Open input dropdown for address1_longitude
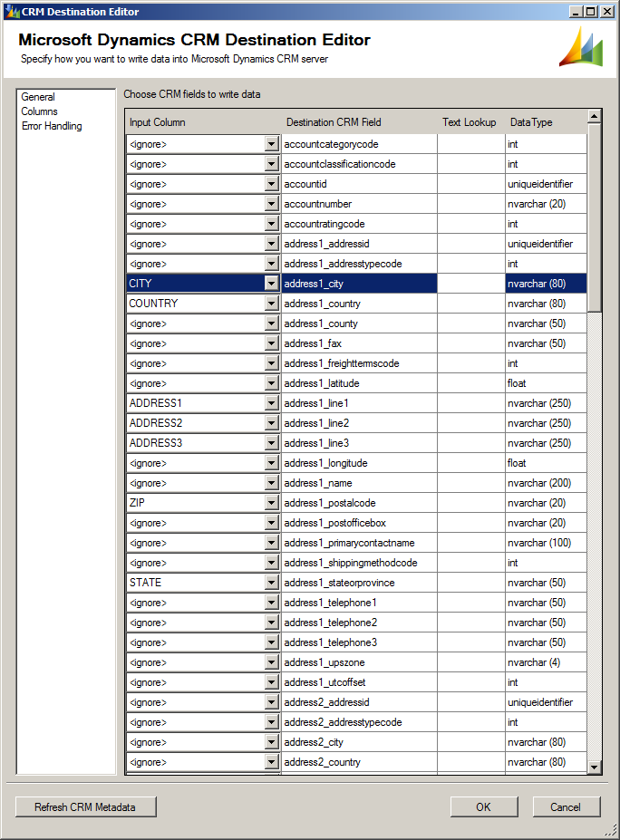620x840 pixels. [272, 463]
